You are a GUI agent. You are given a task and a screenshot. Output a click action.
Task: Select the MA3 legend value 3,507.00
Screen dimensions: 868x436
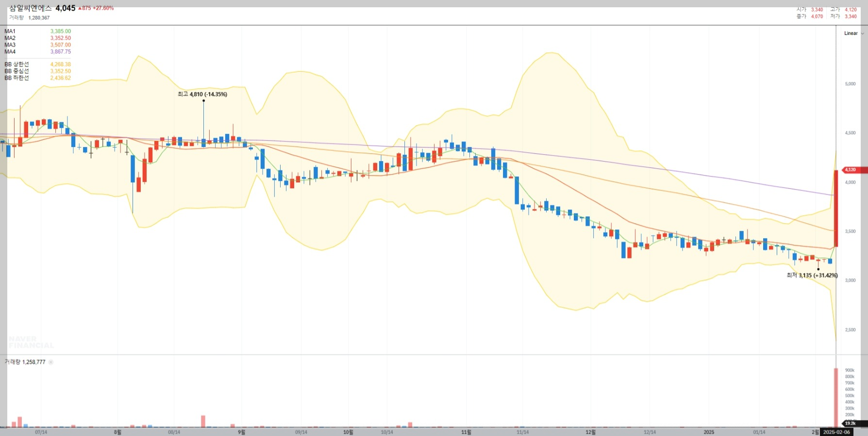(61, 45)
